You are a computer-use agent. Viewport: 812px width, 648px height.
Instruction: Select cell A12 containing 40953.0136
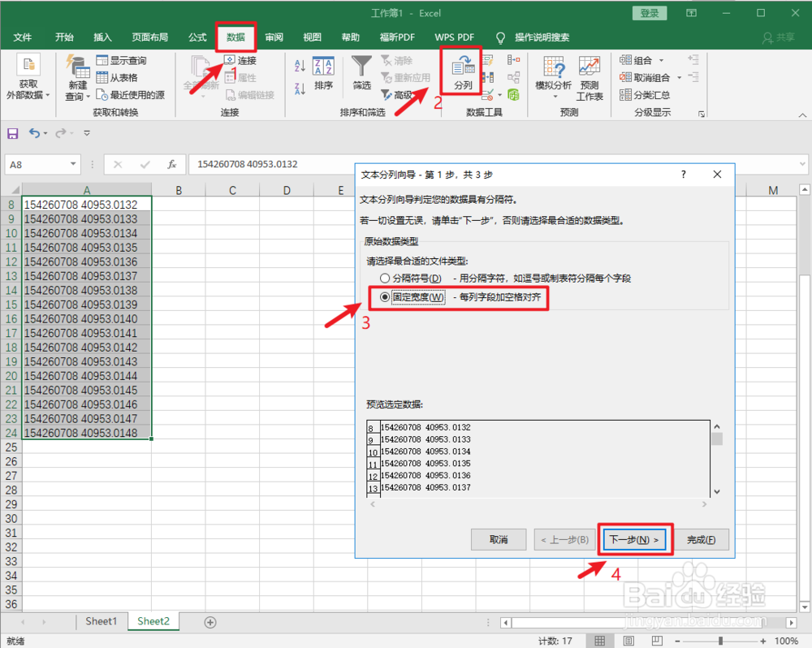87,262
